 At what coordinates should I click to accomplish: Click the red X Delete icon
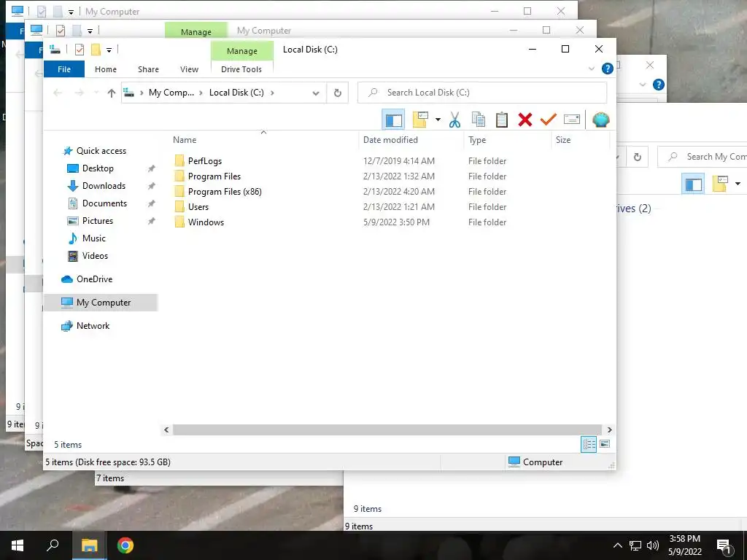525,120
